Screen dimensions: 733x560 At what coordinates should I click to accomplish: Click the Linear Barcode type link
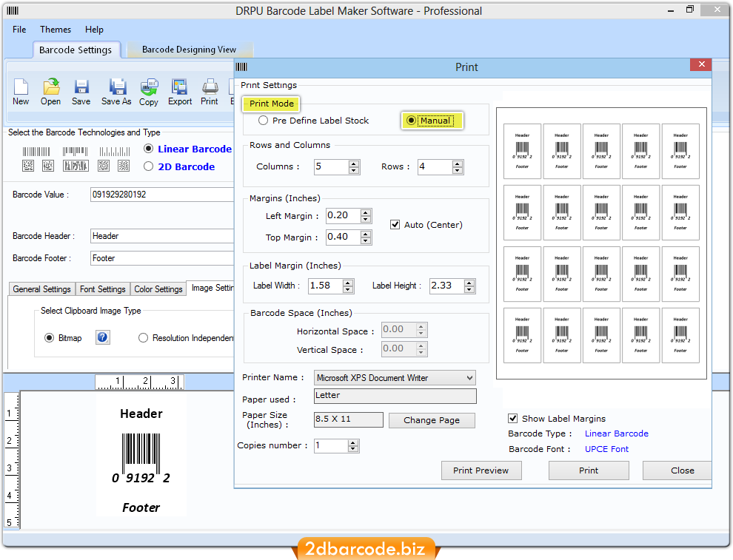click(x=617, y=434)
